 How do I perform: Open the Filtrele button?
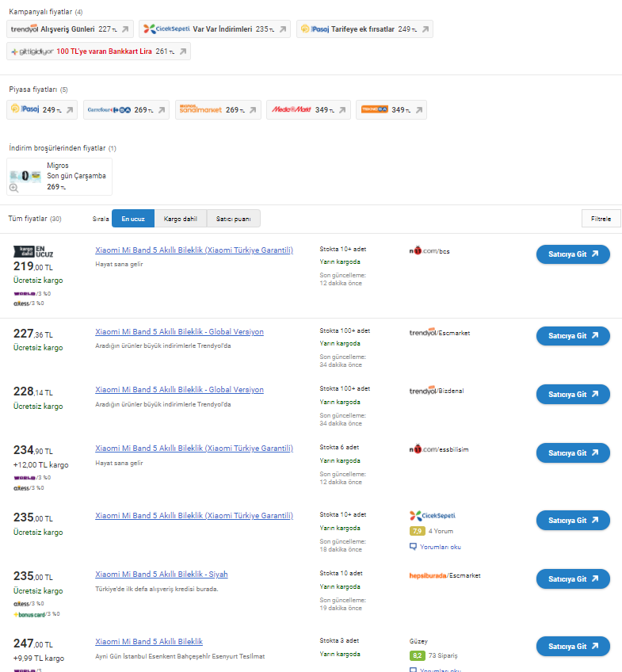click(x=601, y=219)
